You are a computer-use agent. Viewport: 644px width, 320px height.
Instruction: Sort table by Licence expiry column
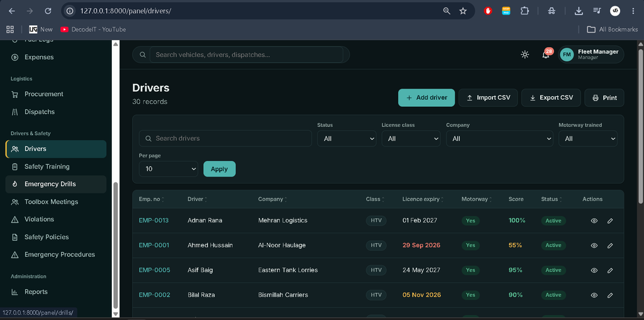coord(423,199)
